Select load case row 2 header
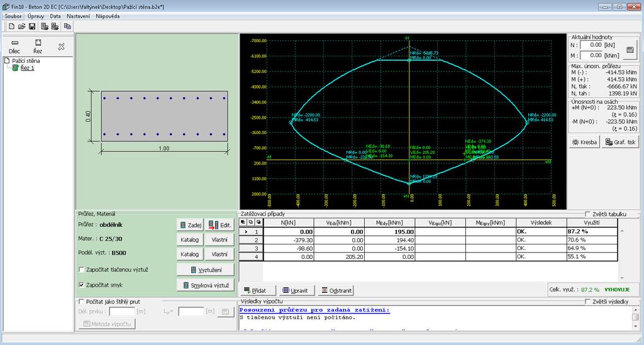This screenshot has width=644, height=345. (252, 240)
